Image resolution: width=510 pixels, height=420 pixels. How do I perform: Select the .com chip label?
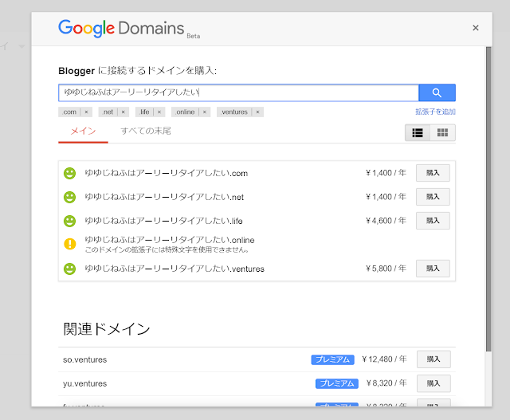pyautogui.click(x=69, y=112)
